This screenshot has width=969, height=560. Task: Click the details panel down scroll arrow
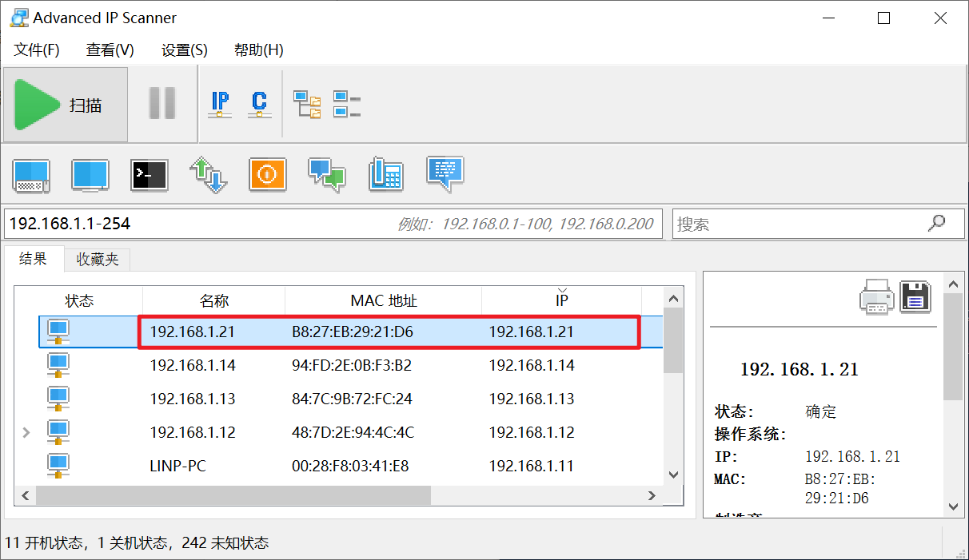click(953, 506)
